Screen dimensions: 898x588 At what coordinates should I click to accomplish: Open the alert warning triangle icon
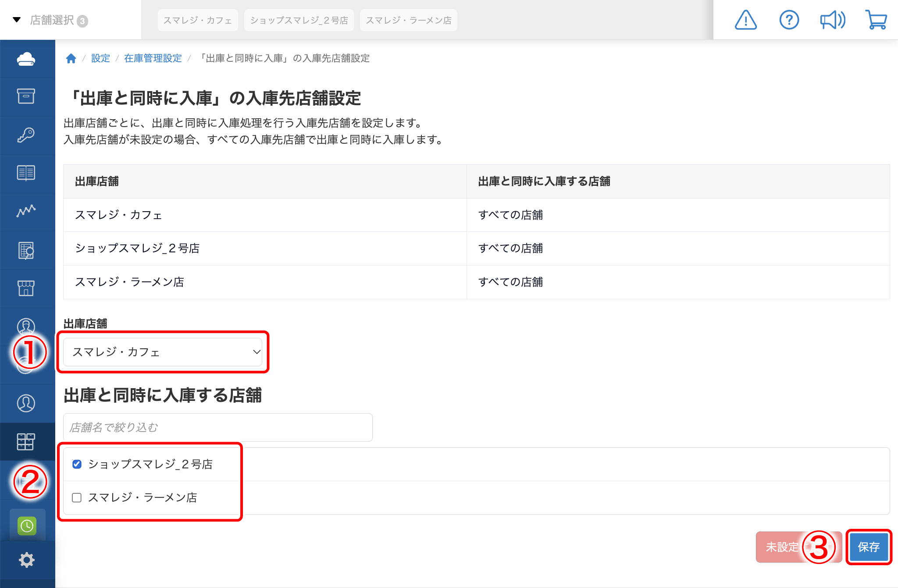[x=745, y=20]
